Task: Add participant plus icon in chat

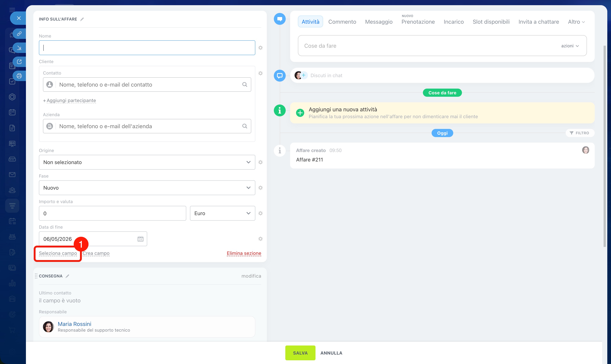Action: (x=304, y=75)
